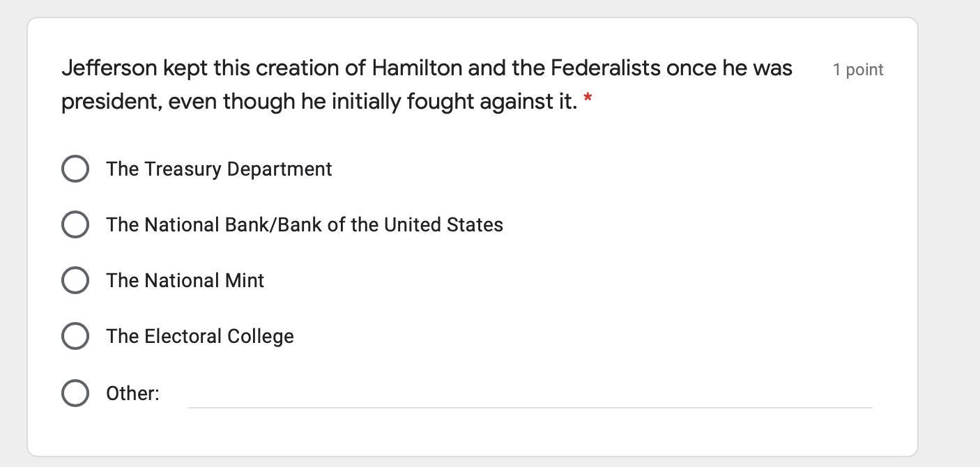The width and height of the screenshot is (980, 467).
Task: Focus the Other answer text field
Action: click(x=530, y=395)
